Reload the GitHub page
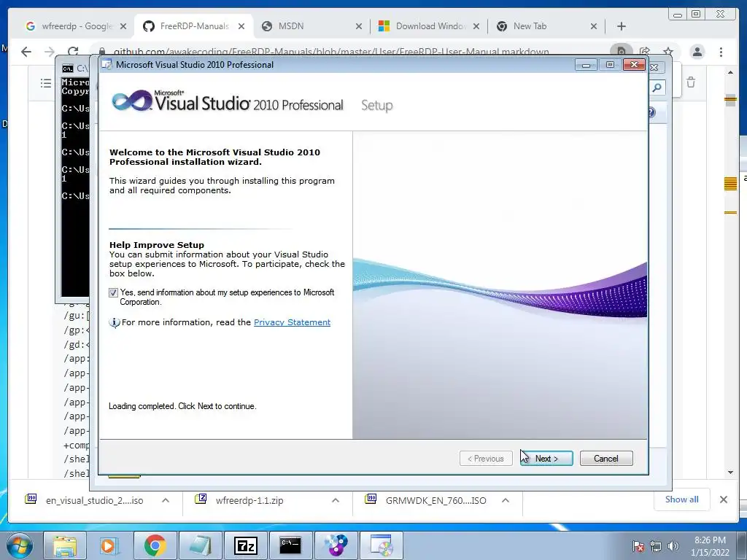This screenshot has width=747, height=560. coord(73,52)
